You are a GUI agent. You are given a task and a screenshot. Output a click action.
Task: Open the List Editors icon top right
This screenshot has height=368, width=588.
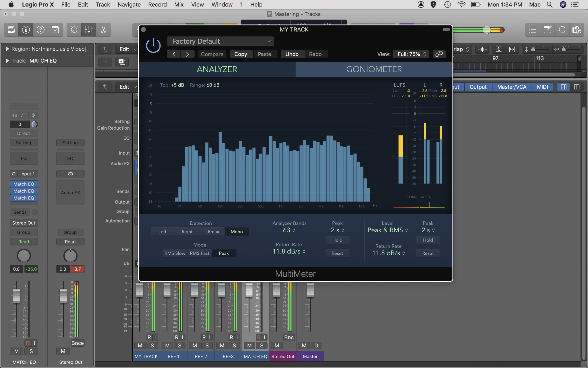[533, 30]
